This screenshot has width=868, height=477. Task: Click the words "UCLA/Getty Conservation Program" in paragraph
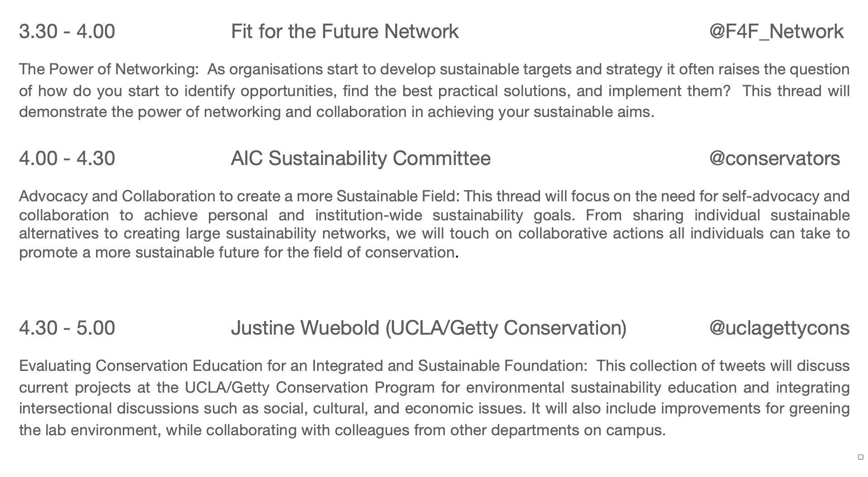[x=310, y=388]
